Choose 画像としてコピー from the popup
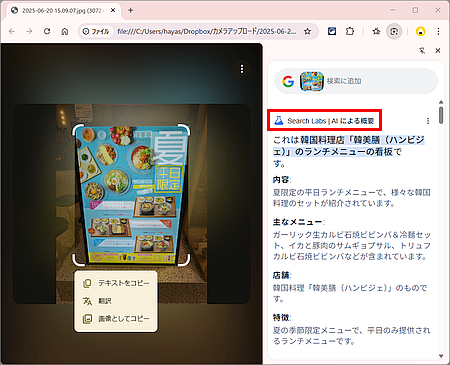 (116, 319)
